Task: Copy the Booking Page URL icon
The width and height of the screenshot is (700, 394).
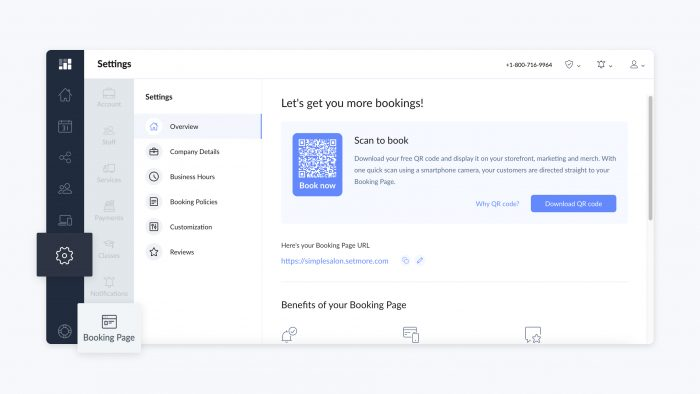Action: pyautogui.click(x=405, y=261)
